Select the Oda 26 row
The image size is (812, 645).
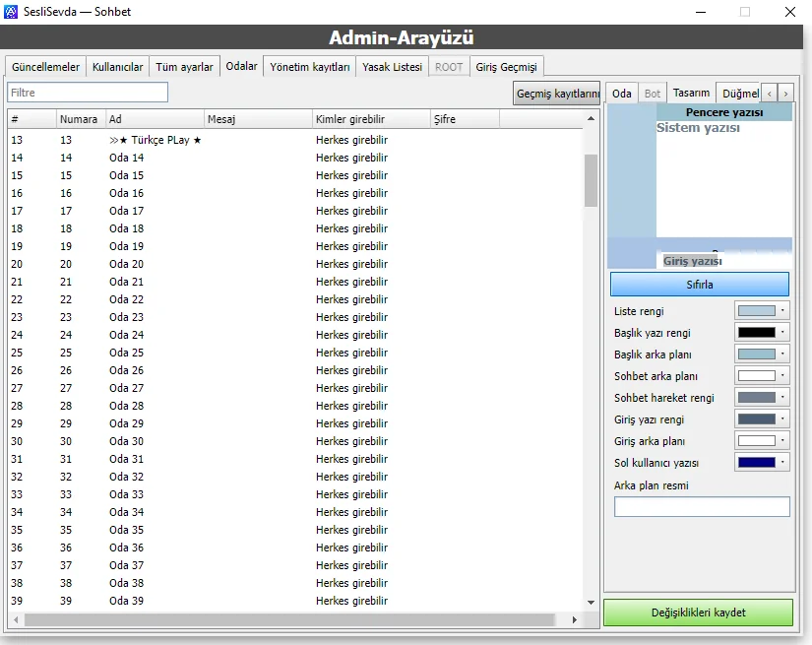(x=295, y=370)
